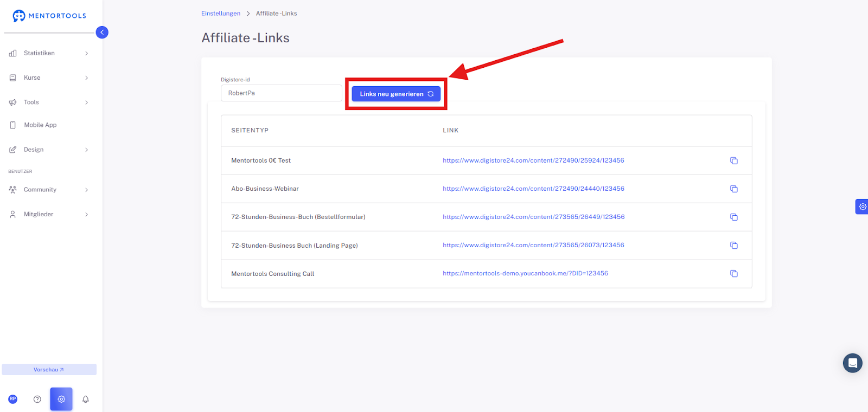Select the 72-Stunden-Business Buch (Landing Page) row name
The image size is (868, 412).
click(295, 246)
